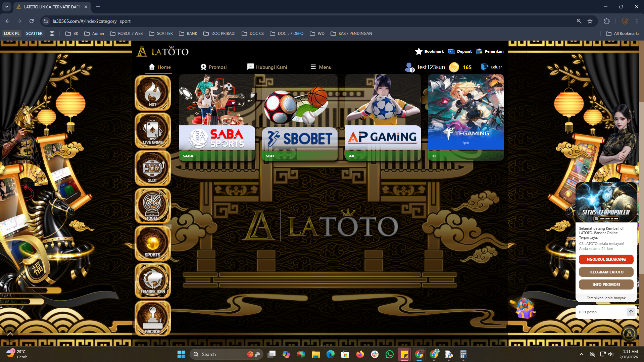Screen dimensions: 644x362
Task: Open the SBOBET provider card
Action: click(300, 117)
